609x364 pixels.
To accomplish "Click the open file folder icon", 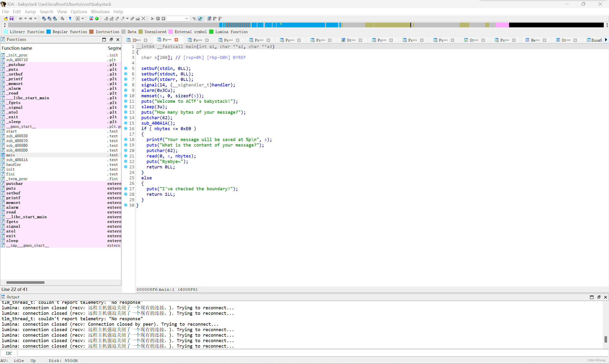I will tap(6, 19).
